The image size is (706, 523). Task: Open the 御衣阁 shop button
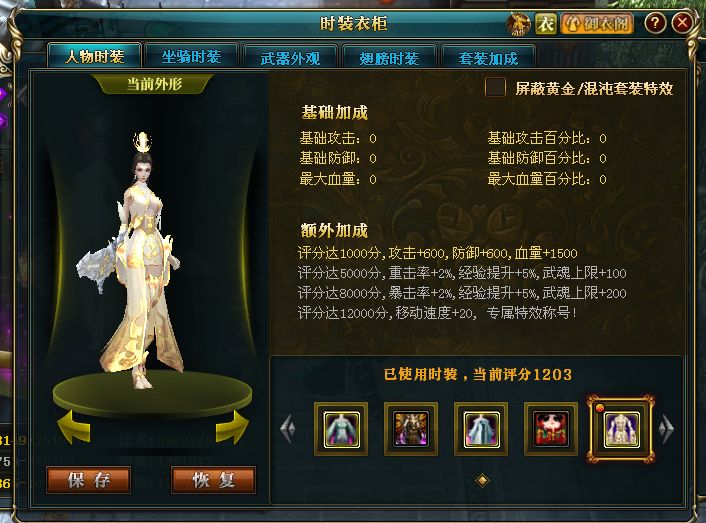(x=597, y=23)
